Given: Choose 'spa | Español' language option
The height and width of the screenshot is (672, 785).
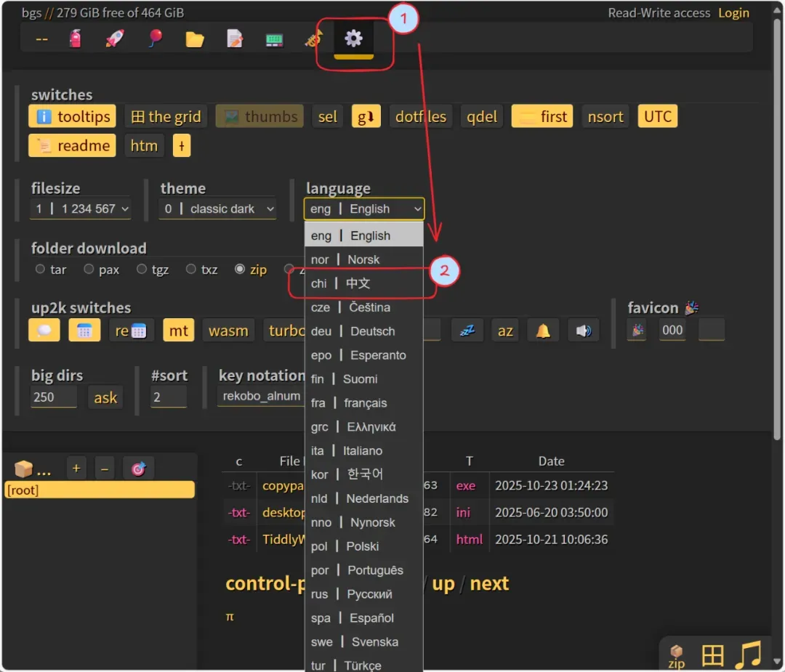Looking at the screenshot, I should [364, 618].
